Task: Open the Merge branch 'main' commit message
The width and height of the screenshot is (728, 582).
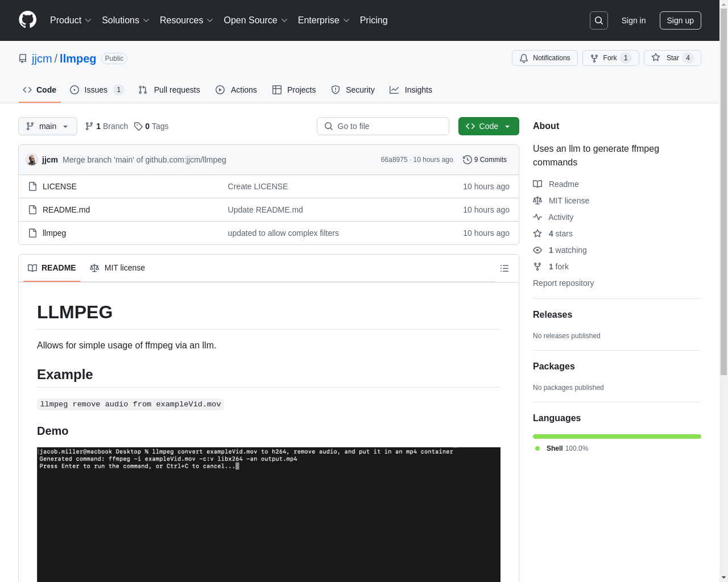Action: (144, 160)
